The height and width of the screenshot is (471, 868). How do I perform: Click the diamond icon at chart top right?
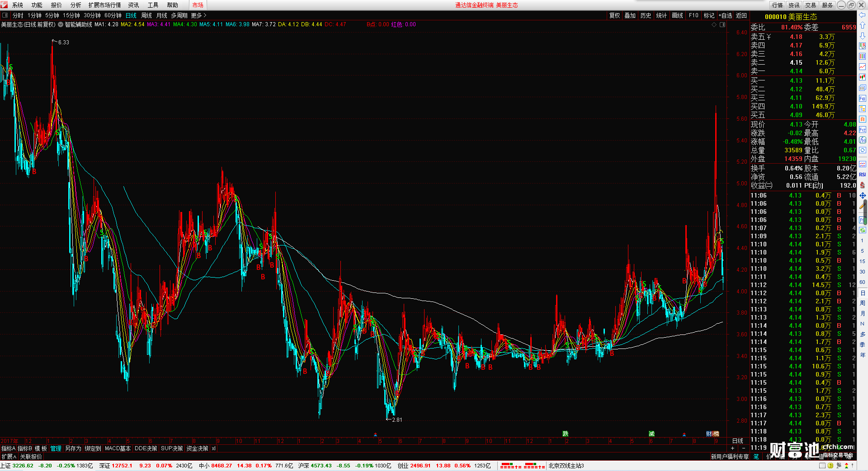tap(714, 24)
